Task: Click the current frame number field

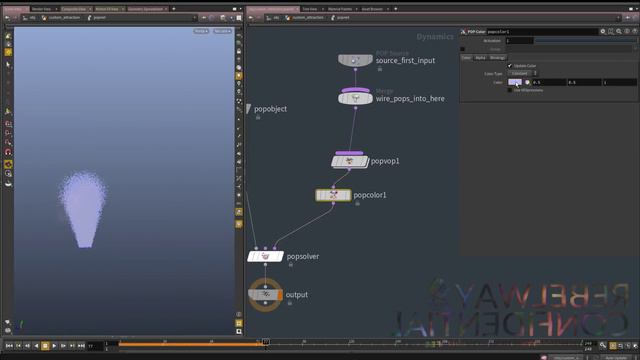Action: click(95, 346)
